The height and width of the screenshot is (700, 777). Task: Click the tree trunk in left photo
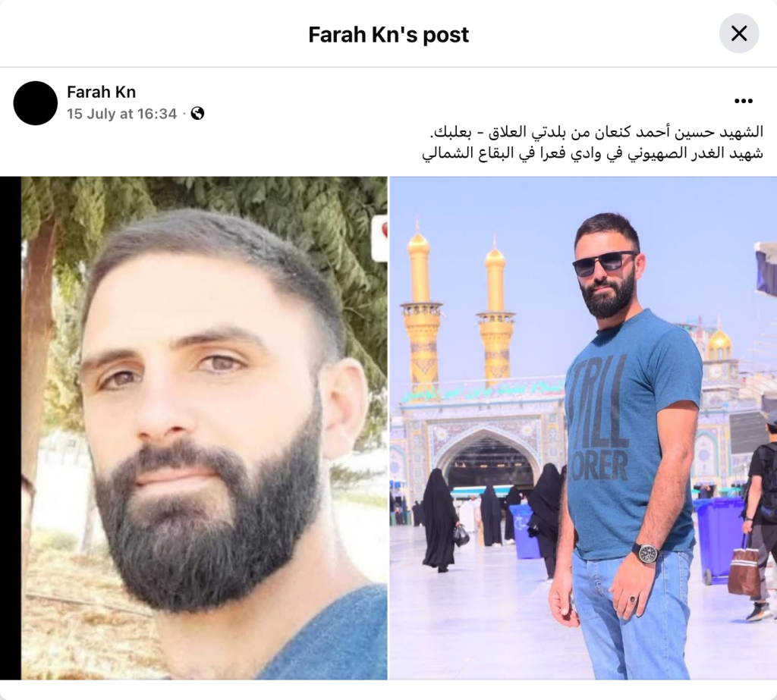(x=36, y=347)
